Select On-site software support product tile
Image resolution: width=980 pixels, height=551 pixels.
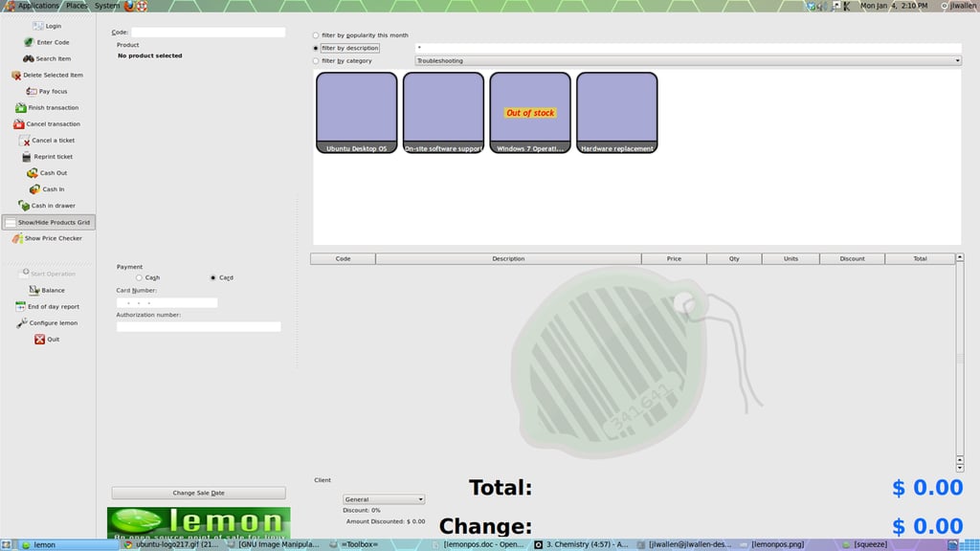[x=443, y=113]
